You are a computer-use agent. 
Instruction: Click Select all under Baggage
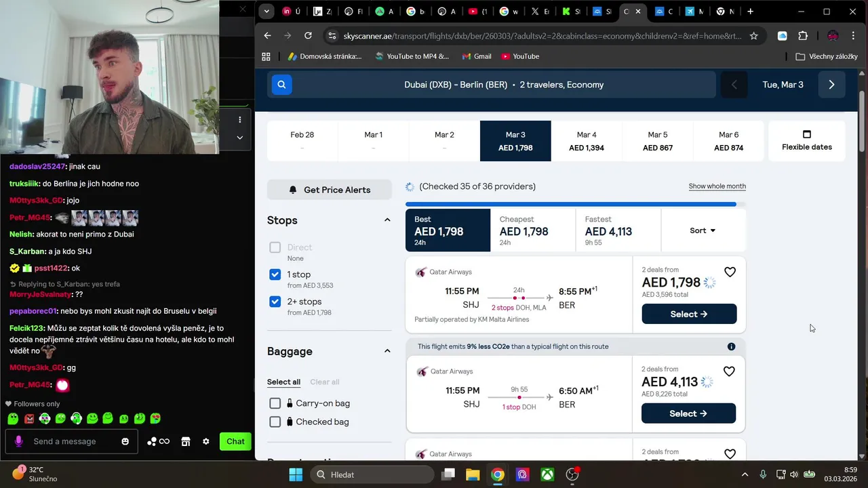283,382
